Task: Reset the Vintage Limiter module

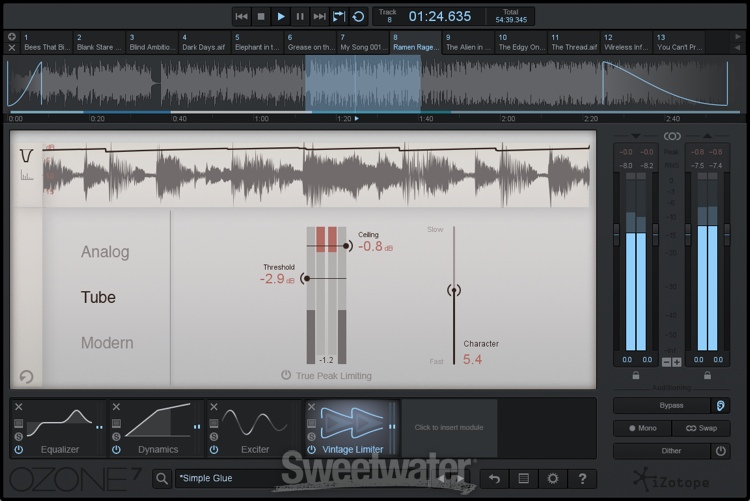Action: click(26, 377)
